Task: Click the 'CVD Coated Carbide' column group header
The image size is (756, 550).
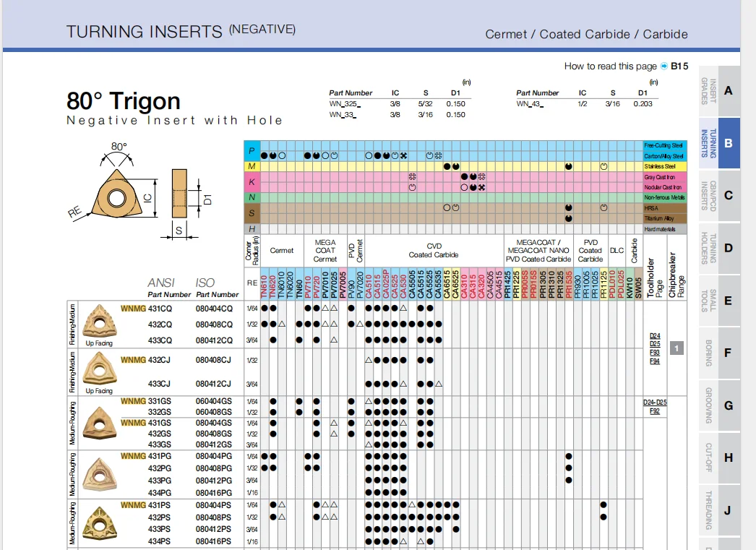Action: [434, 250]
